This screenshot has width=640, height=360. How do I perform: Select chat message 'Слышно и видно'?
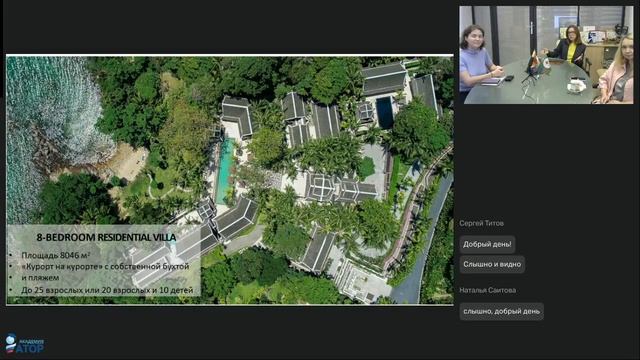[x=492, y=264]
